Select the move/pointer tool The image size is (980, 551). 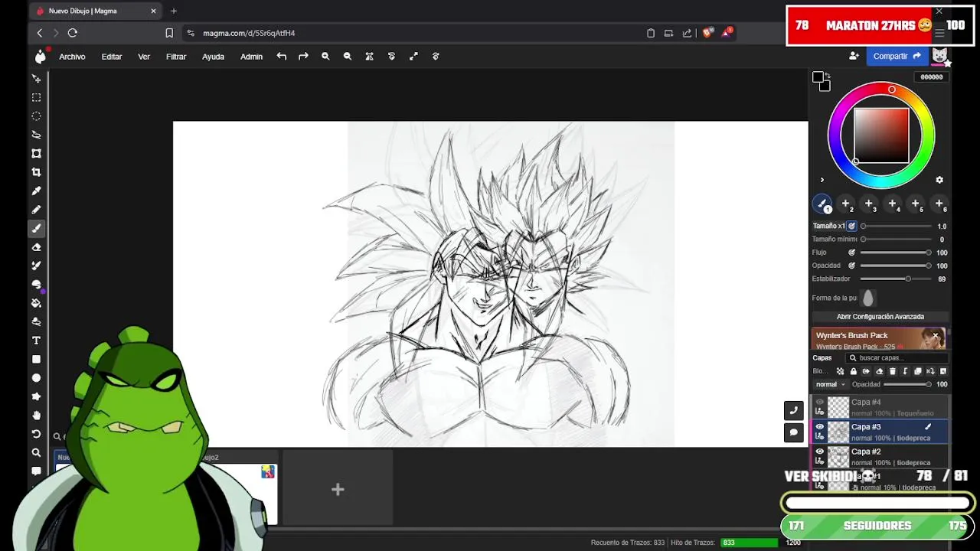point(36,79)
